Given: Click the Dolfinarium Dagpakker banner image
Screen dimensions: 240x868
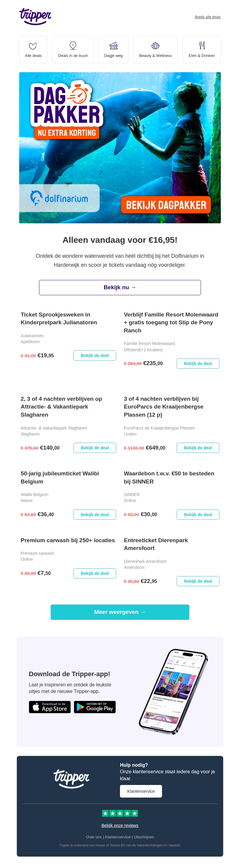Looking at the screenshot, I should pos(120,147).
